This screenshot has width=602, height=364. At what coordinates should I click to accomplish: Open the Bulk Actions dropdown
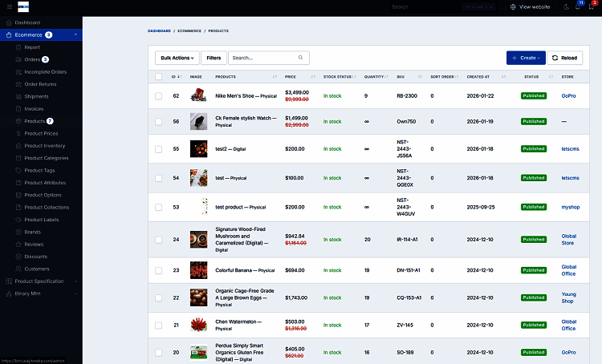click(177, 58)
